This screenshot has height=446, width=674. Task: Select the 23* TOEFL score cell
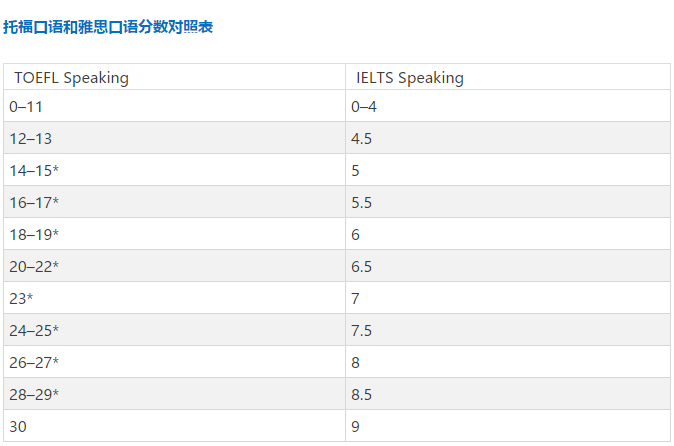pos(22,298)
